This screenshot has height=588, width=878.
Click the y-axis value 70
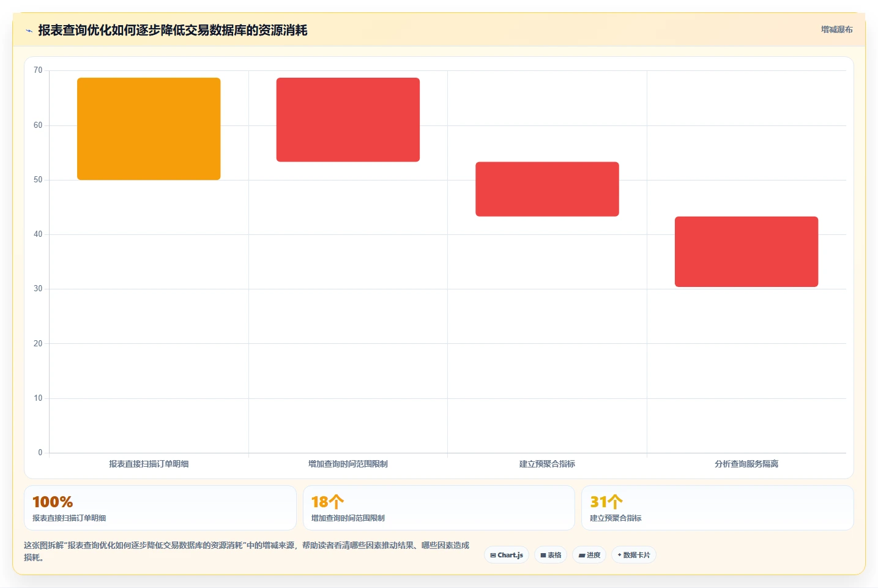click(x=38, y=70)
